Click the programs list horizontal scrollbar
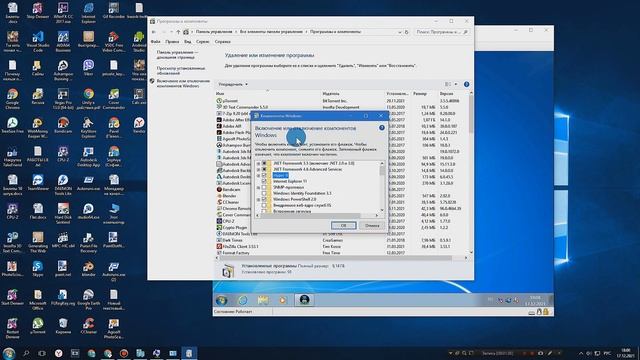This screenshot has height=360, width=640. coord(341,258)
